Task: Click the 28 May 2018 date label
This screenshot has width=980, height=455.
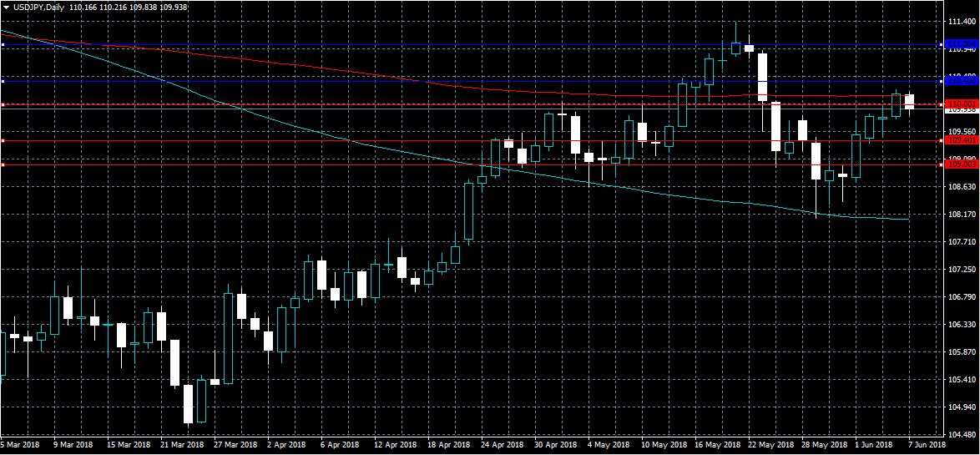Action: (x=823, y=444)
